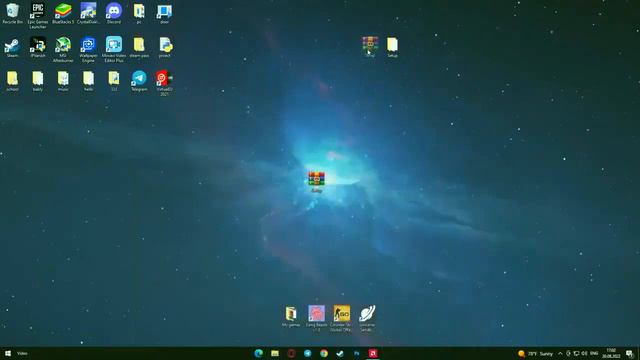Open BlueStacks 5 shortcut
640x360 pixels.
tap(63, 13)
